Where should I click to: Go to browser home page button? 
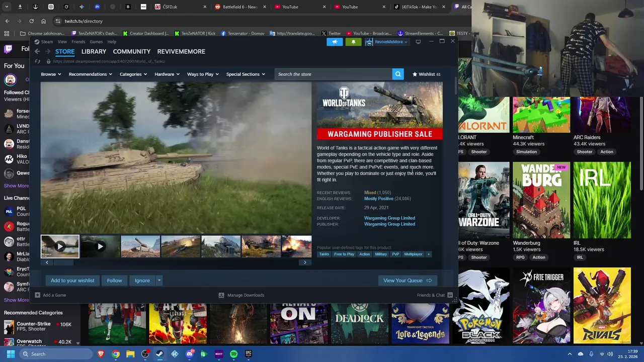[43, 21]
